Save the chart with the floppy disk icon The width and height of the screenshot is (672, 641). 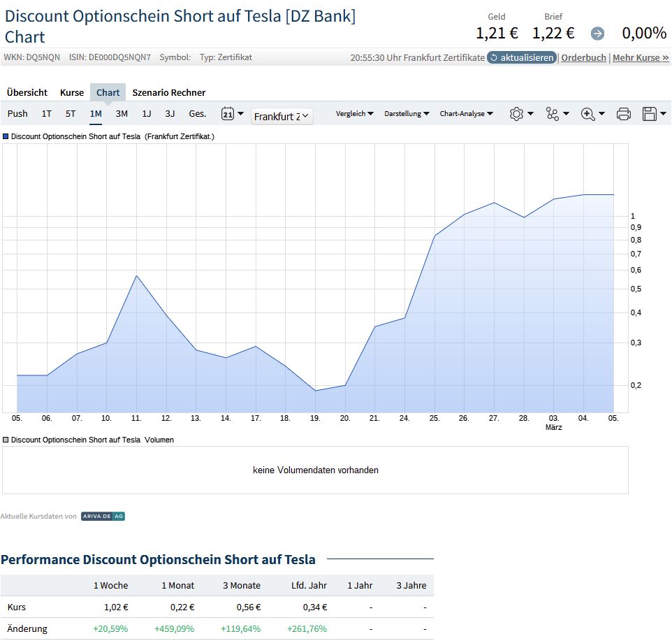649,114
